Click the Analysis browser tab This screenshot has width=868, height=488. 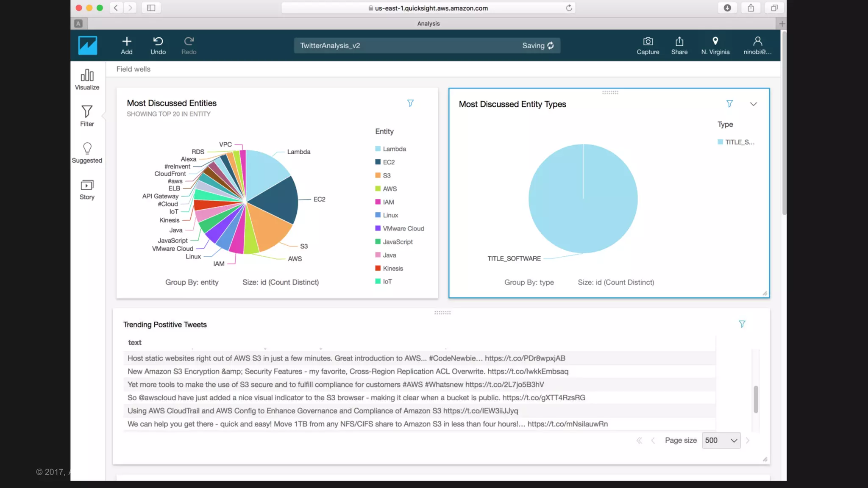[x=428, y=24]
